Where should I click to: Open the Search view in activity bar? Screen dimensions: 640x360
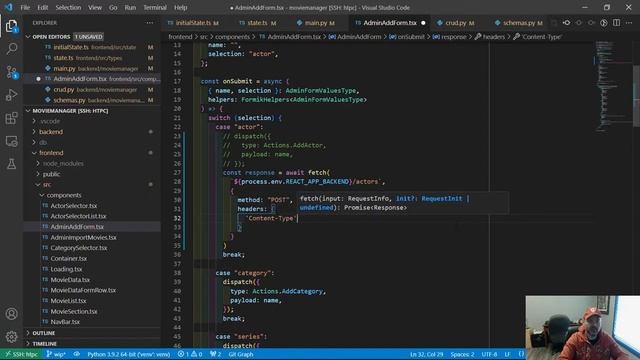[11, 49]
